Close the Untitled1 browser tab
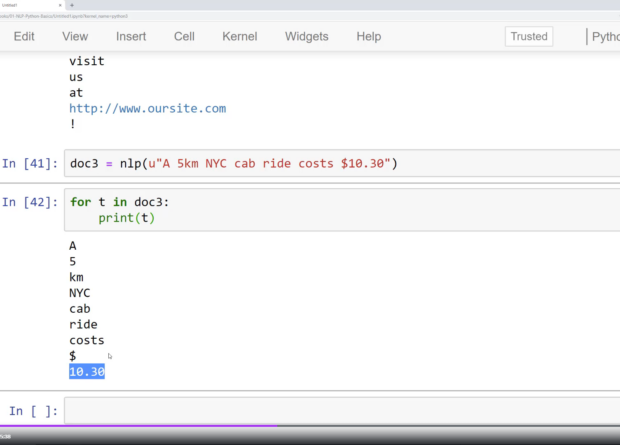Screen dimensions: 620x445 [60, 5]
